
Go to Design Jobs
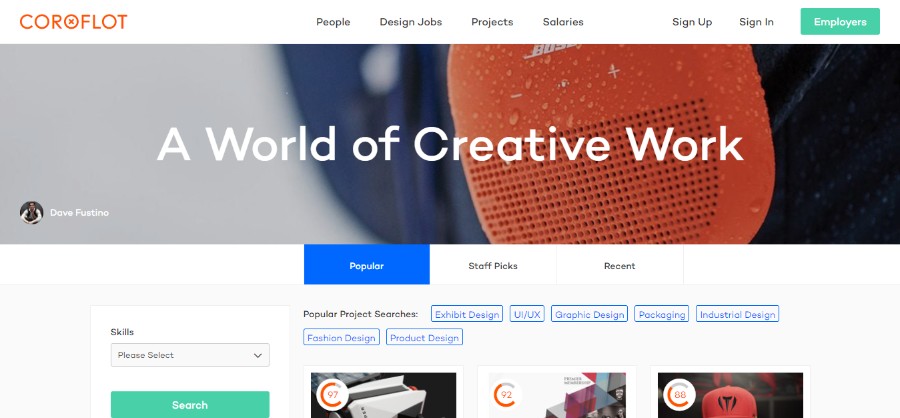pos(411,22)
